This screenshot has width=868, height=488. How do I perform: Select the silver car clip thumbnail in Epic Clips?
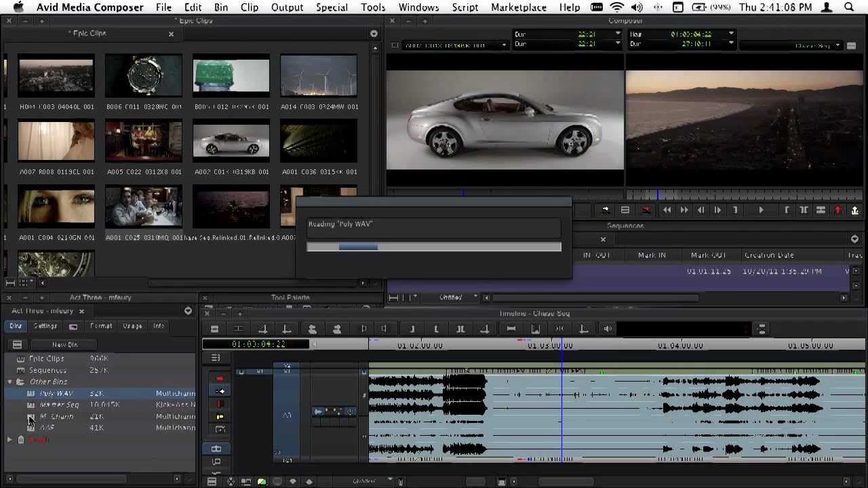coord(231,140)
